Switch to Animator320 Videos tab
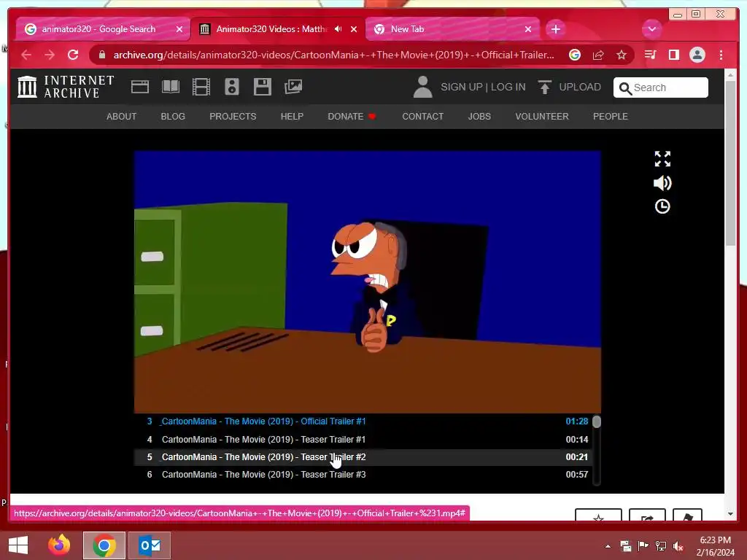Image resolution: width=747 pixels, height=560 pixels. pos(276,29)
